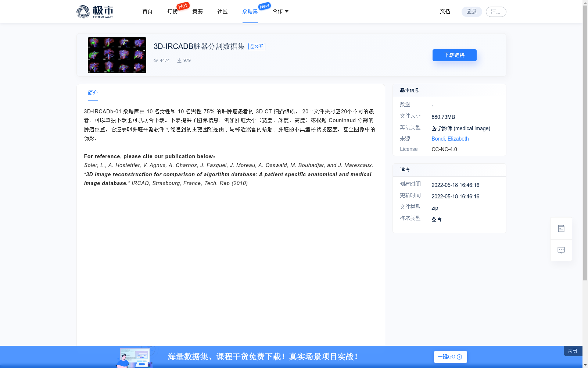Click the 一键GO banner button
Screen dimensions: 588x368
(450, 357)
